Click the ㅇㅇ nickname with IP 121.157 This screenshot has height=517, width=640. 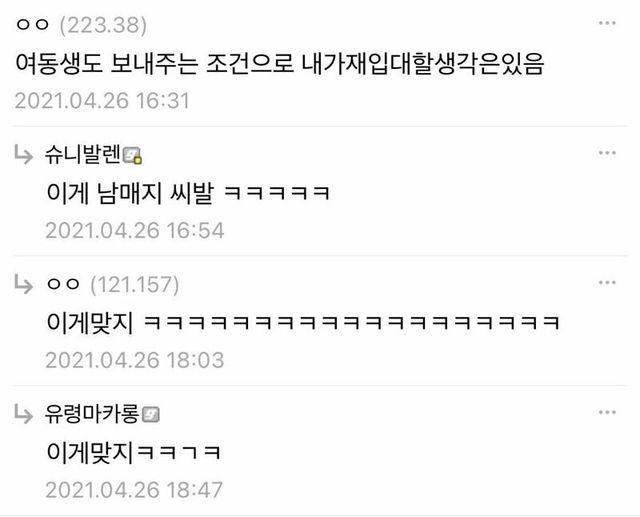pos(63,284)
